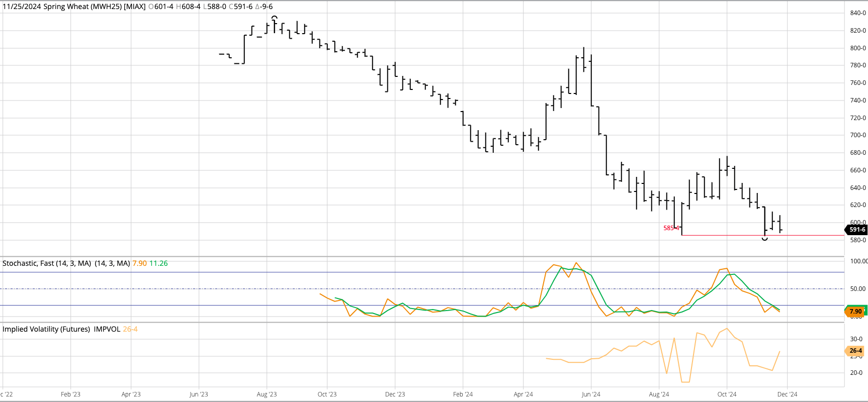Click the Jun '24 date axis label
The width and height of the screenshot is (868, 402).
click(x=590, y=394)
